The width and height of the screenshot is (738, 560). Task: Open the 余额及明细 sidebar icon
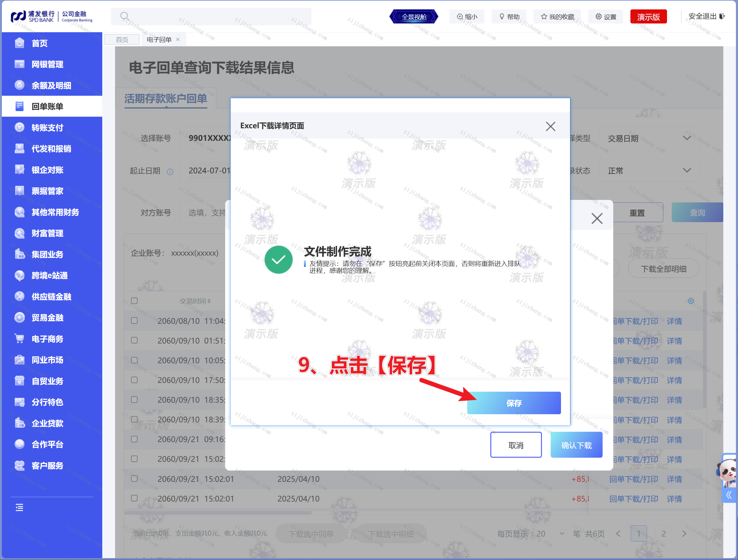(x=19, y=85)
